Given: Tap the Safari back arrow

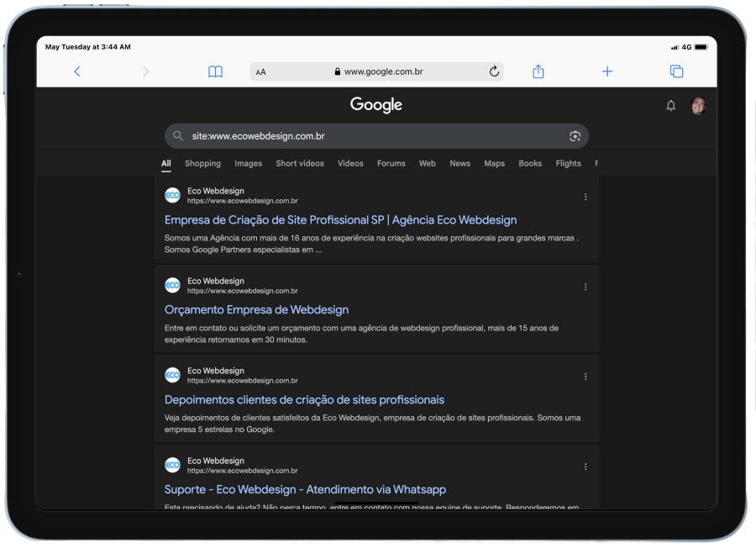Looking at the screenshot, I should (x=77, y=71).
